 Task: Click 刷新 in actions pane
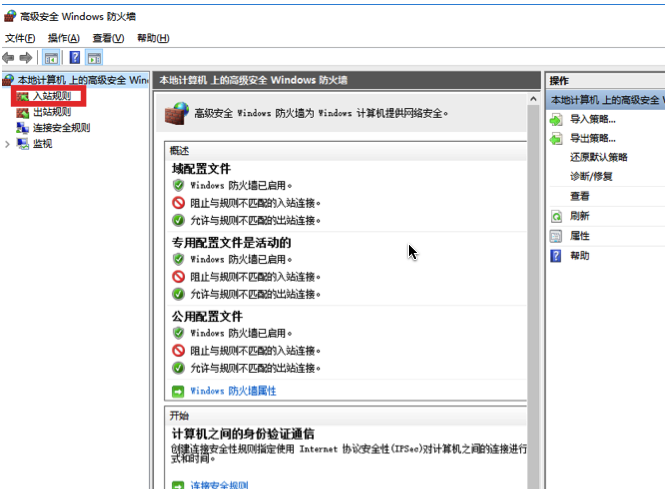(x=579, y=216)
